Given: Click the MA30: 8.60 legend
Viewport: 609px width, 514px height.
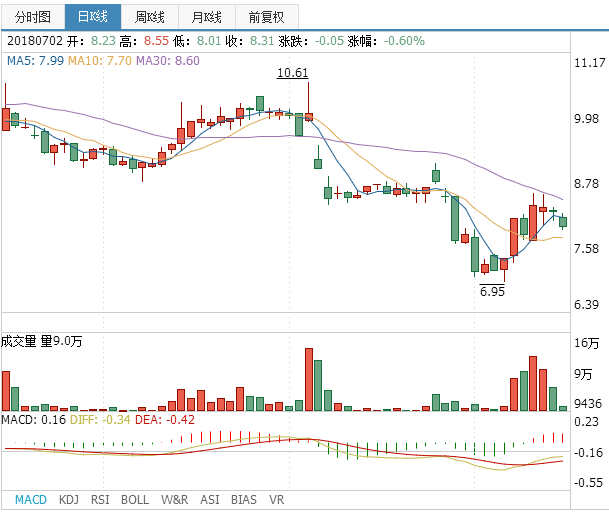Looking at the screenshot, I should 168,61.
